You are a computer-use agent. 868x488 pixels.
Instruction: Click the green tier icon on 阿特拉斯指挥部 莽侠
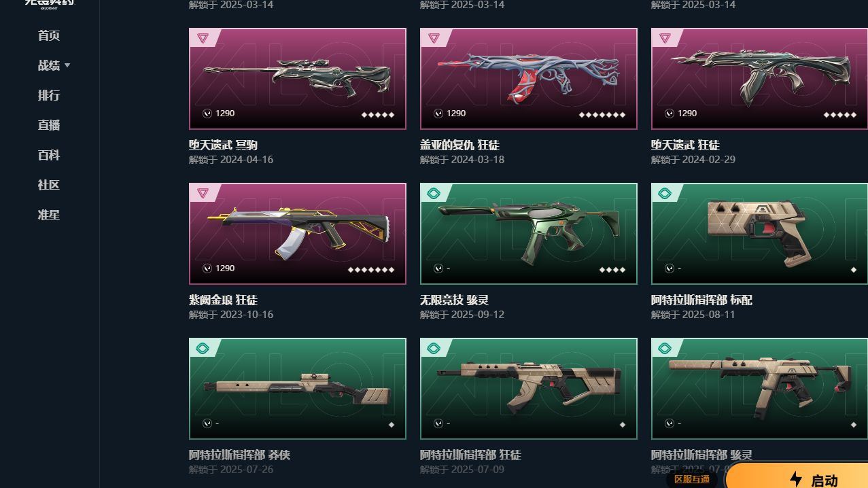[x=203, y=348]
